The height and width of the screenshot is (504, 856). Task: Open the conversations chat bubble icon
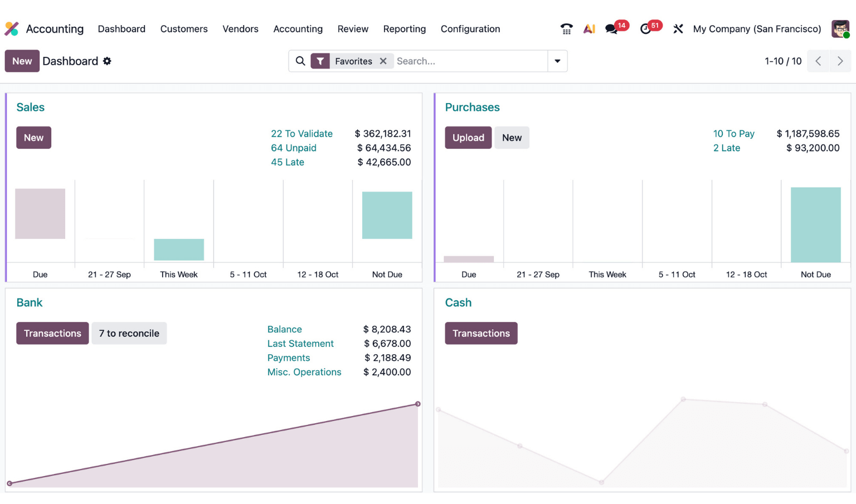611,29
